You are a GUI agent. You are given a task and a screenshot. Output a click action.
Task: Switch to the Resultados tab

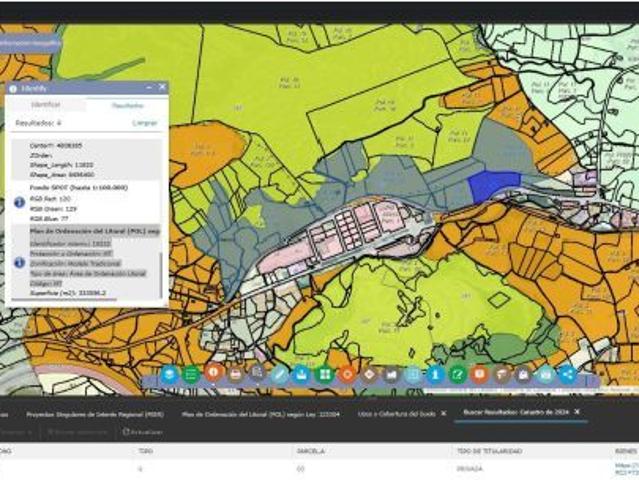tap(126, 105)
